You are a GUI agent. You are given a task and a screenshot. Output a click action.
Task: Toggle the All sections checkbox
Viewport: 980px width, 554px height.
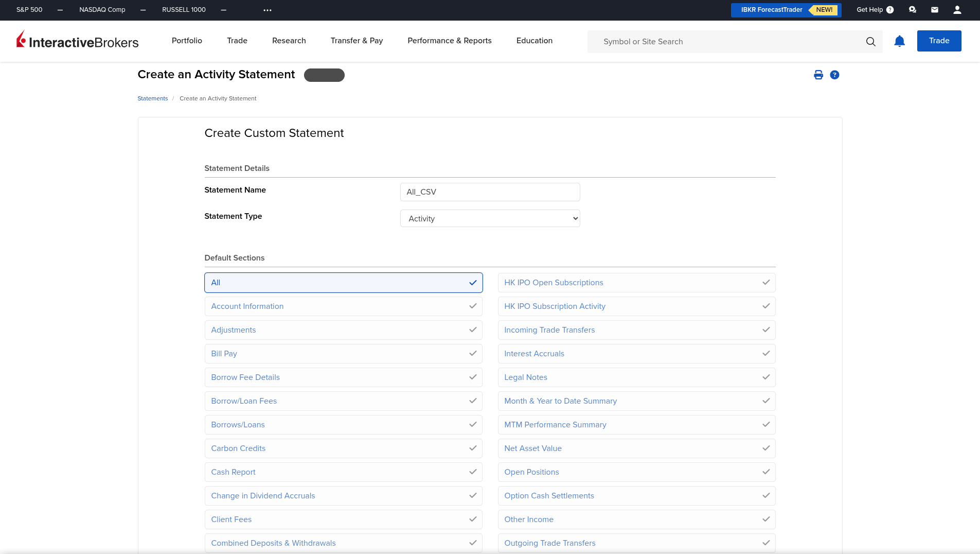click(343, 283)
